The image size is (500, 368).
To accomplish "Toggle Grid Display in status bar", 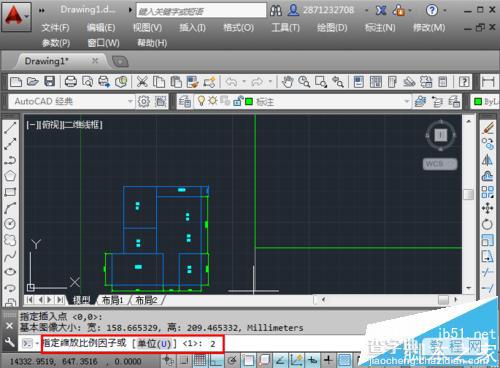I will 200,360.
